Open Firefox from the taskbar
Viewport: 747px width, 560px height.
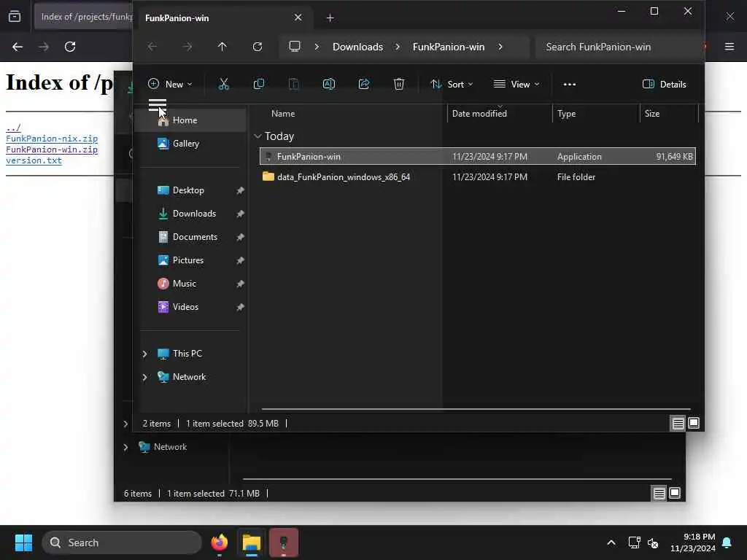219,542
